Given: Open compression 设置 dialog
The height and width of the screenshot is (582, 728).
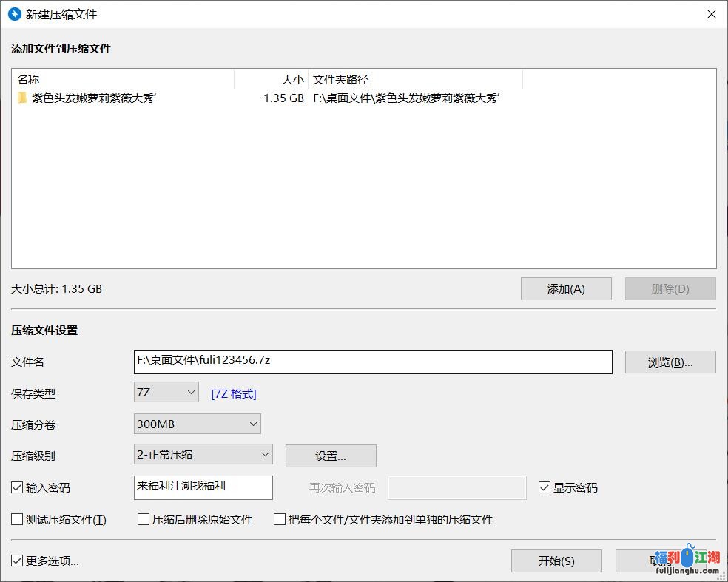Looking at the screenshot, I should 330,456.
